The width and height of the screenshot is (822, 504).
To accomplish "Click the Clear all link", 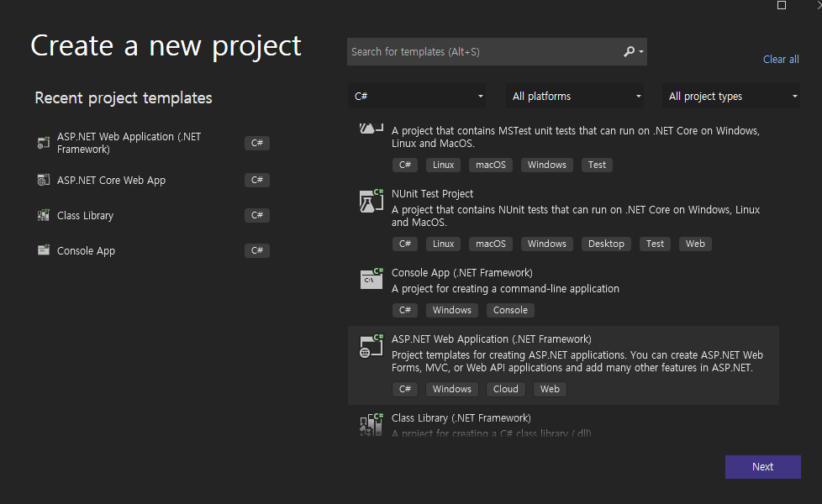I will point(781,59).
